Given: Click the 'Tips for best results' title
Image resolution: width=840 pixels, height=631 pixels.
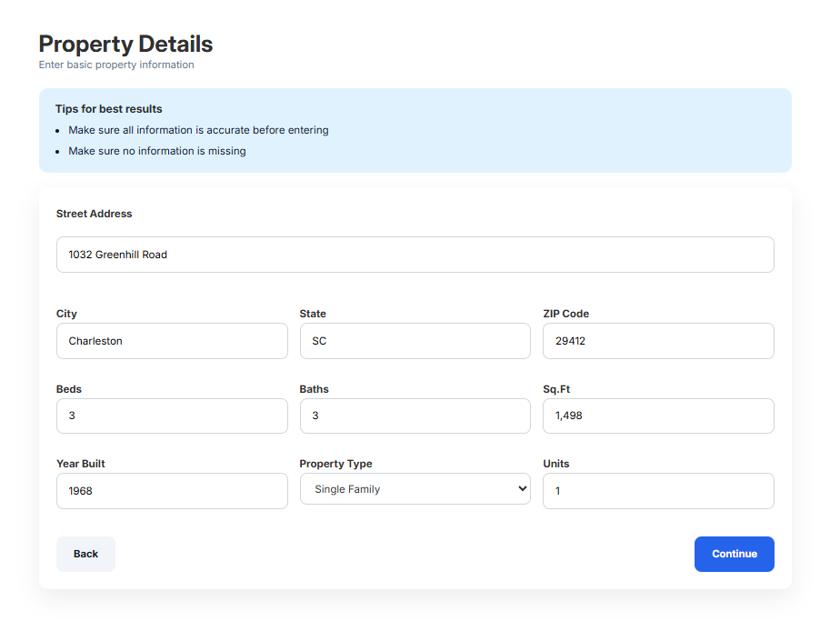Looking at the screenshot, I should (108, 109).
